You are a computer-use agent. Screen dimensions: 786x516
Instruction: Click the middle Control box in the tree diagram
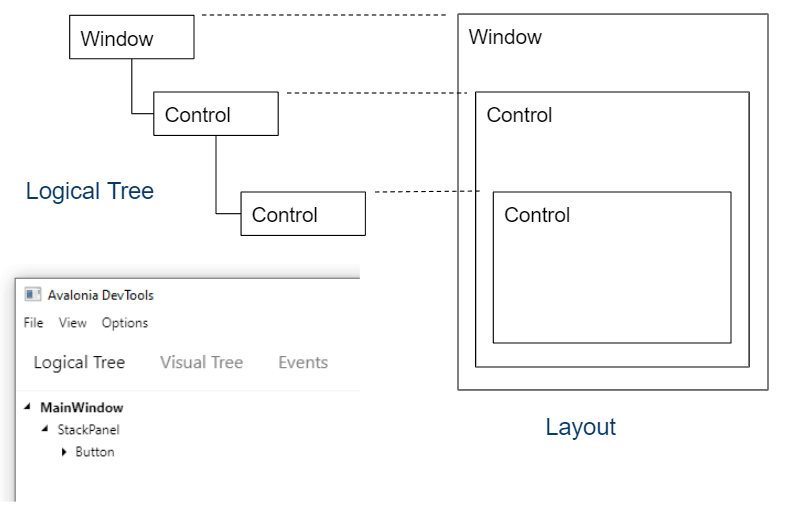[x=215, y=115]
